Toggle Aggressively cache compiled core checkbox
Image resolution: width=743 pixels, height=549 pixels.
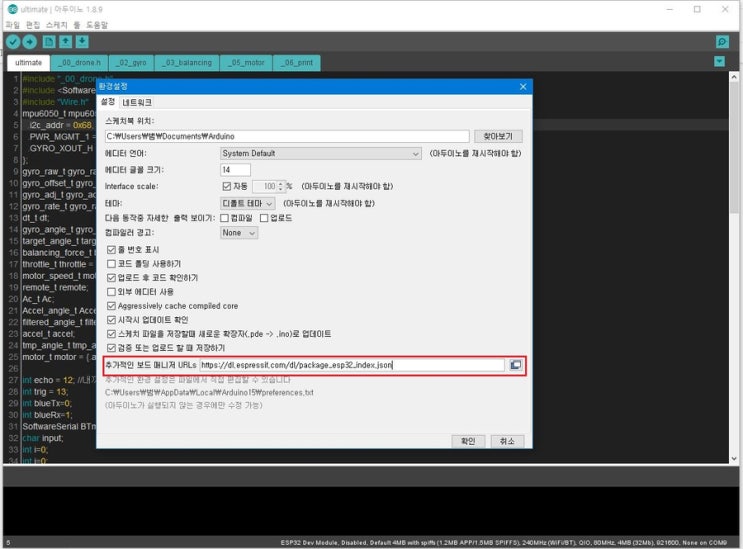111,306
